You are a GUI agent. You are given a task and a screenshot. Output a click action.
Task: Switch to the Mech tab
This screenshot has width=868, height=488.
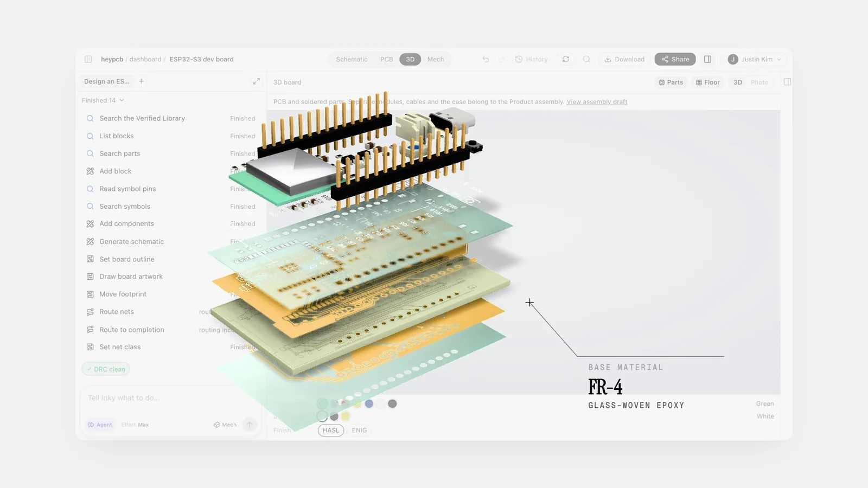pyautogui.click(x=436, y=59)
